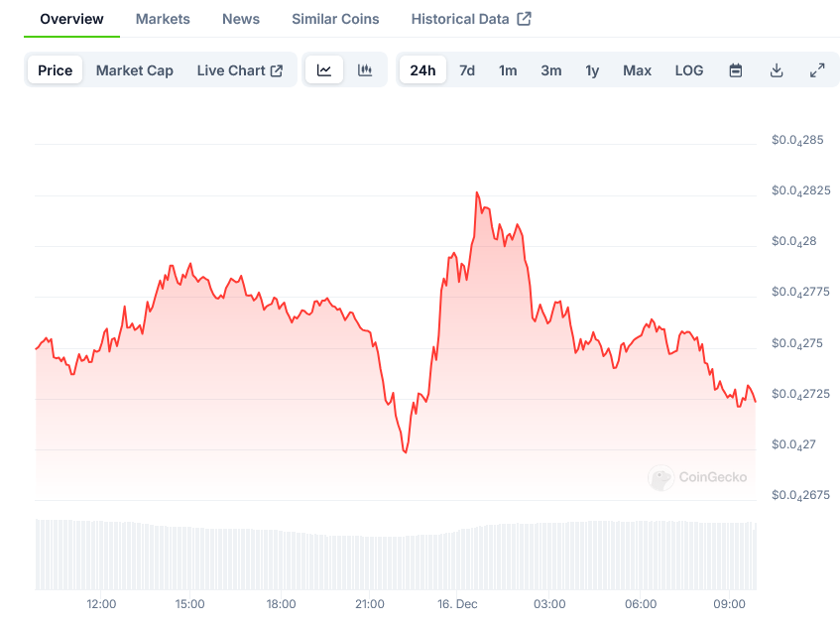840x626 pixels.
Task: Choose the 1m time range
Action: tap(508, 70)
